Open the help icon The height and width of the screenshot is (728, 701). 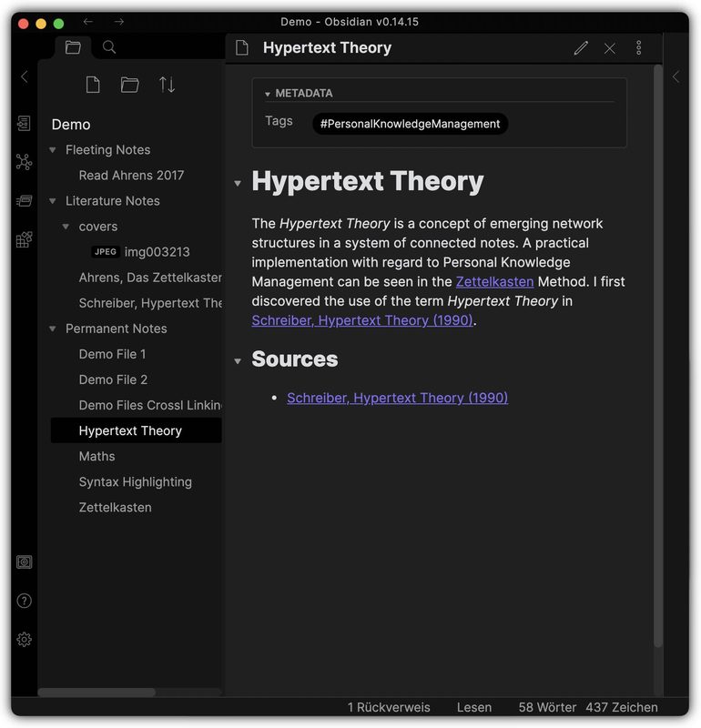pyautogui.click(x=25, y=601)
